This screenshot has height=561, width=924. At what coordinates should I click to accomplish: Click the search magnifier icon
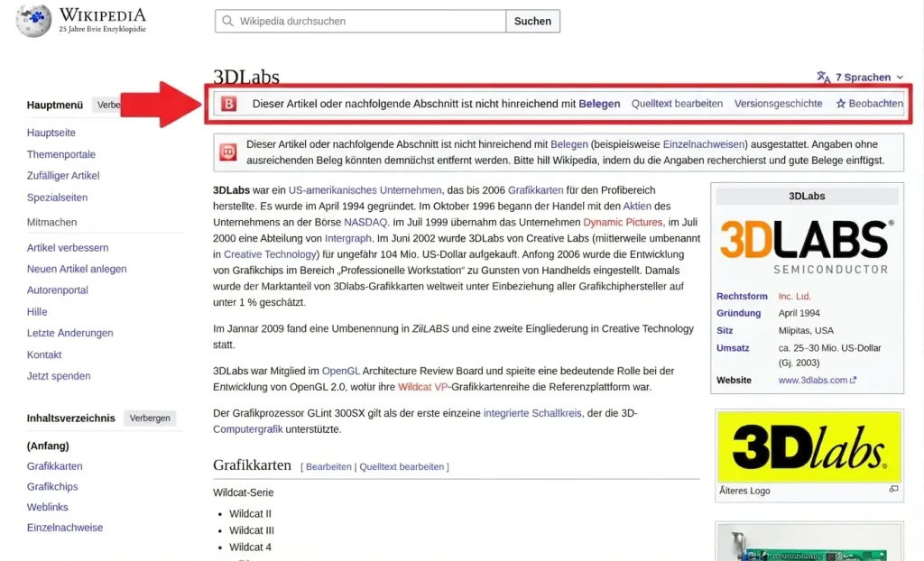point(227,22)
